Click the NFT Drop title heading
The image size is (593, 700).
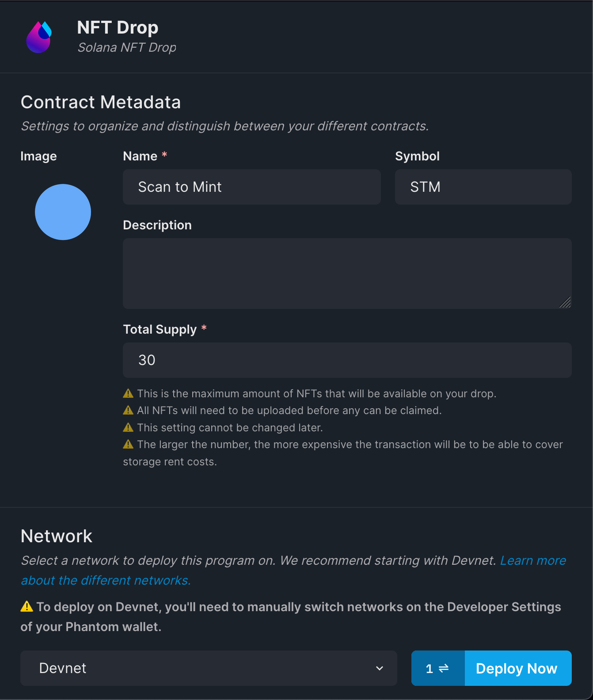tap(118, 27)
